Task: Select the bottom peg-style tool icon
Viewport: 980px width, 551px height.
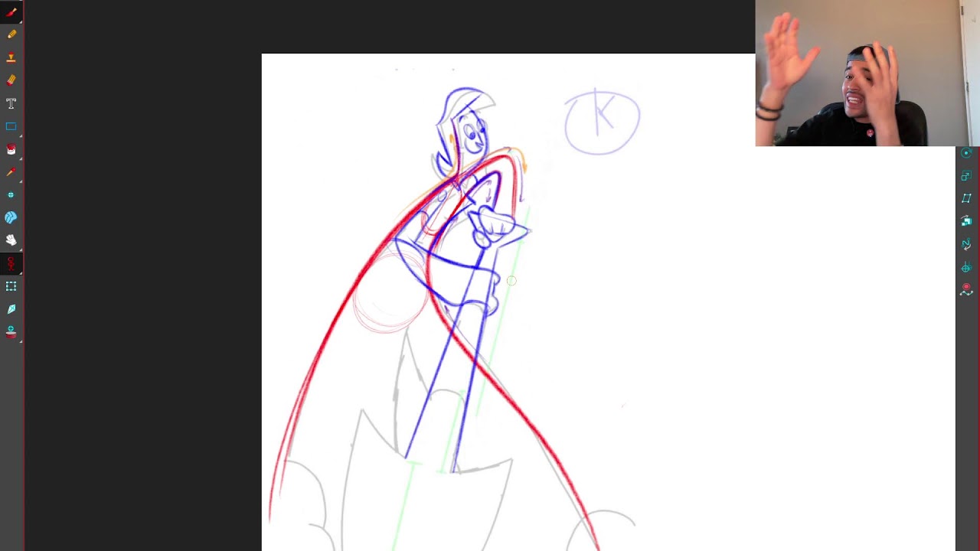Action: [11, 332]
